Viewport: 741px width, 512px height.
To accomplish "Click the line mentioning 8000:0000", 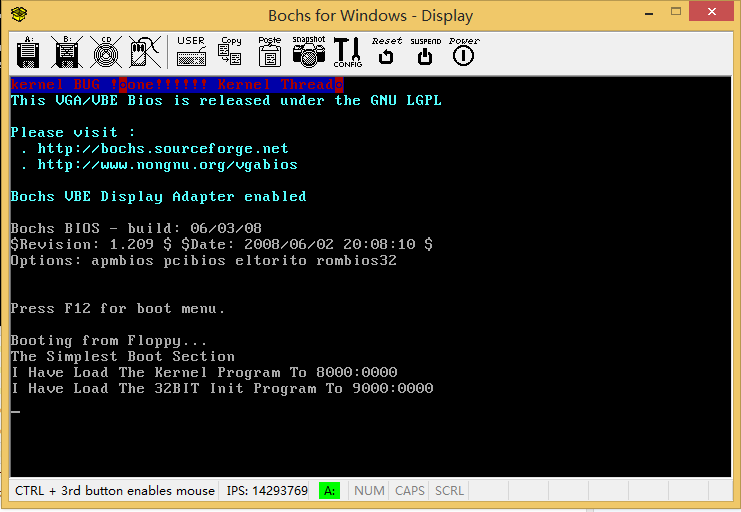I will point(204,373).
